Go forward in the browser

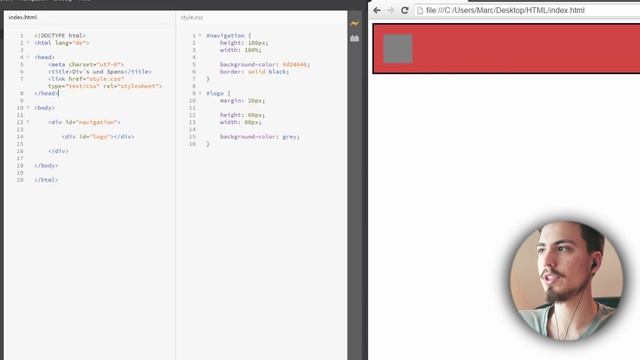(x=391, y=10)
